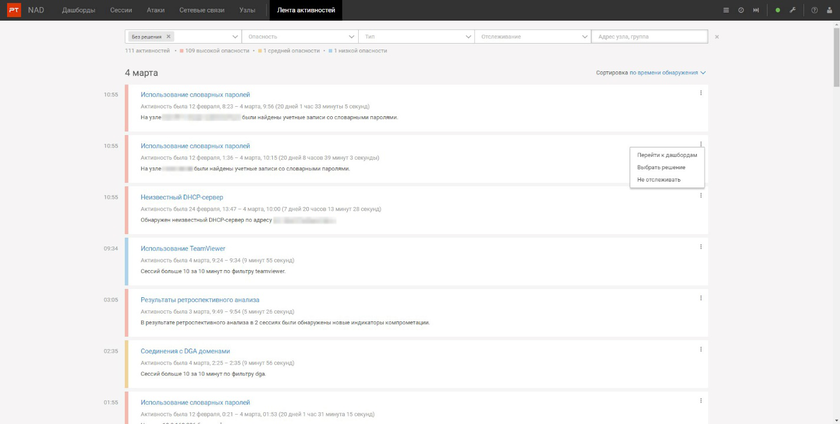Open the help question mark icon

pyautogui.click(x=814, y=10)
